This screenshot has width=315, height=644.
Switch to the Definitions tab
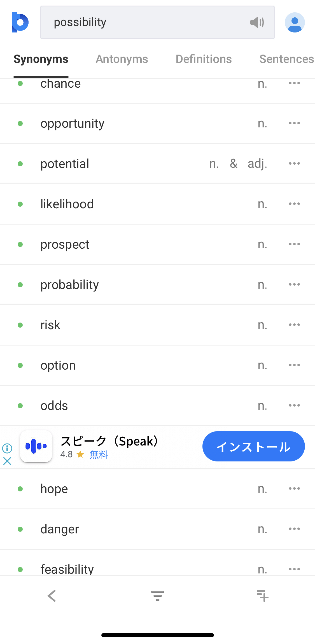pyautogui.click(x=204, y=59)
